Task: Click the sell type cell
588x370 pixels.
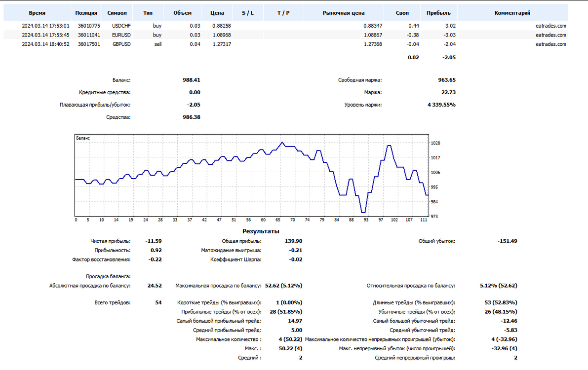Action: click(158, 44)
